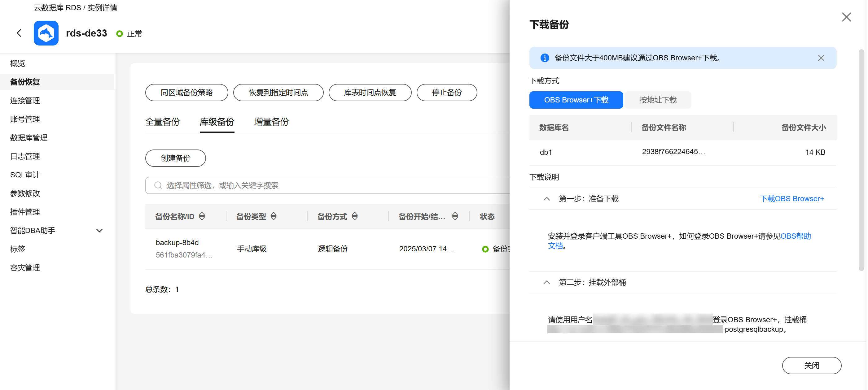Click the backup-completed status dot in backup-8b4d row

tap(485, 249)
